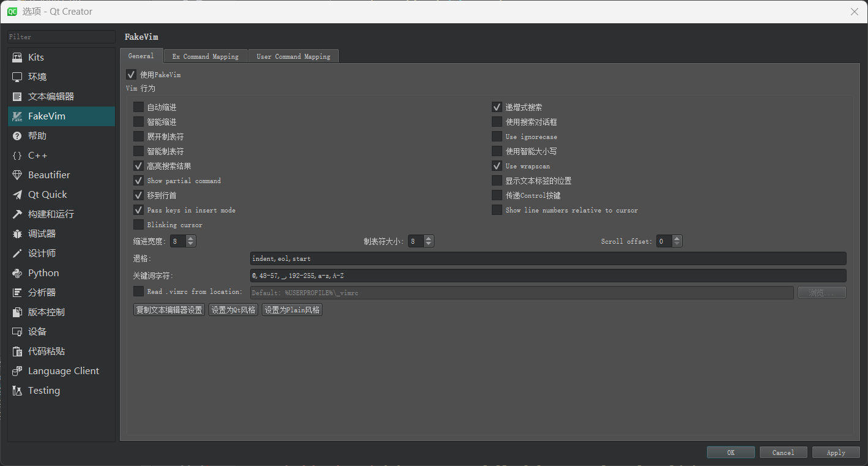Screen dimensions: 868x466
Task: Increase the Scroll offset value
Action: coord(677,239)
